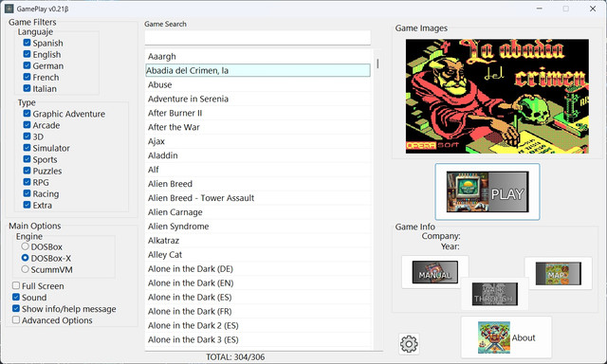
Task: Toggle the German language checkbox
Action: [x=27, y=65]
